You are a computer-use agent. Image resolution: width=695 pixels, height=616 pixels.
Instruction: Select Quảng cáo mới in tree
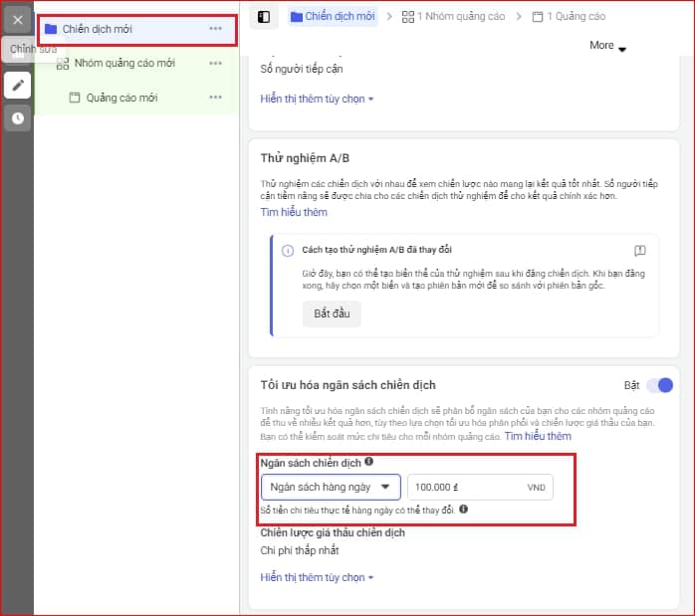pyautogui.click(x=121, y=98)
